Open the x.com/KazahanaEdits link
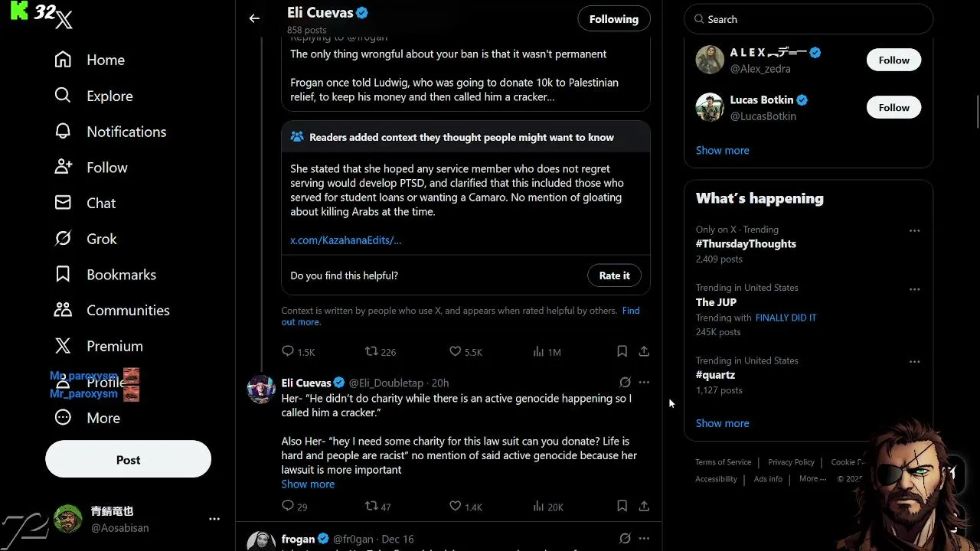 [x=345, y=240]
